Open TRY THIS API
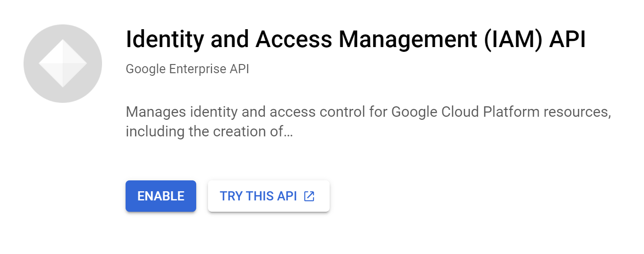 pos(269,196)
